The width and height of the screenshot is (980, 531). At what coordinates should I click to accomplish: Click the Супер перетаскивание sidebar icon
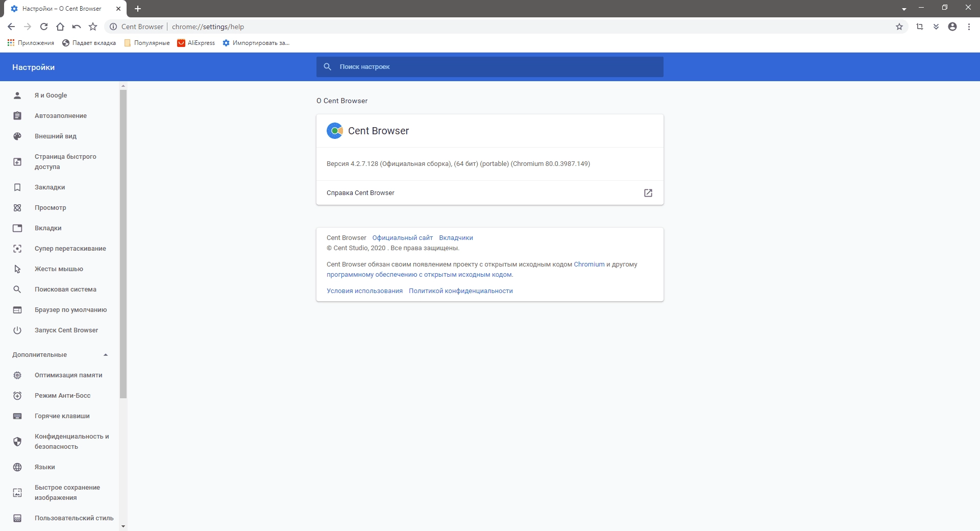pos(17,249)
